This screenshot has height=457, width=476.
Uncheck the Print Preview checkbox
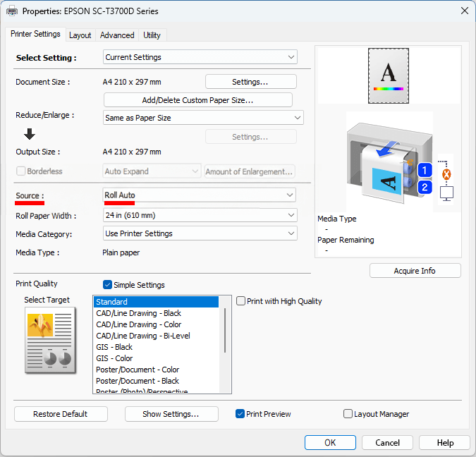pyautogui.click(x=240, y=413)
